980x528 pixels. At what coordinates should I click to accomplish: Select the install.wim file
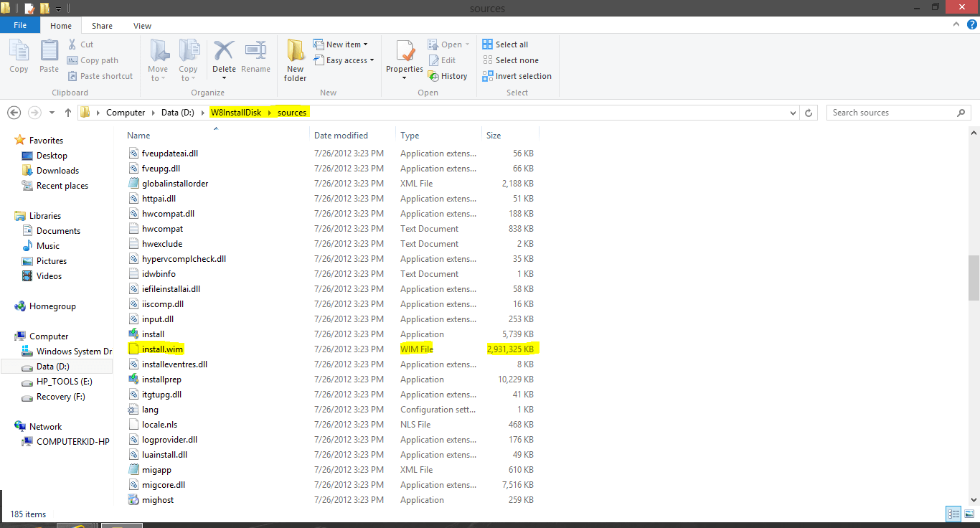(163, 349)
